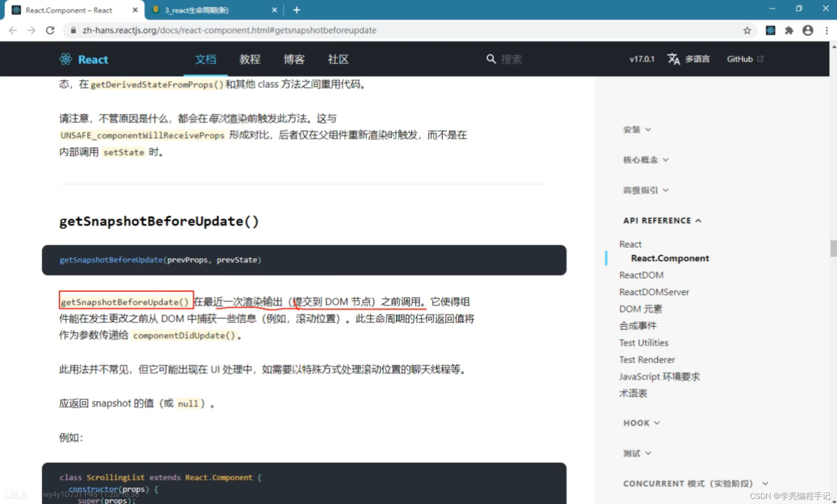Reload the page with refresh icon

tap(50, 30)
